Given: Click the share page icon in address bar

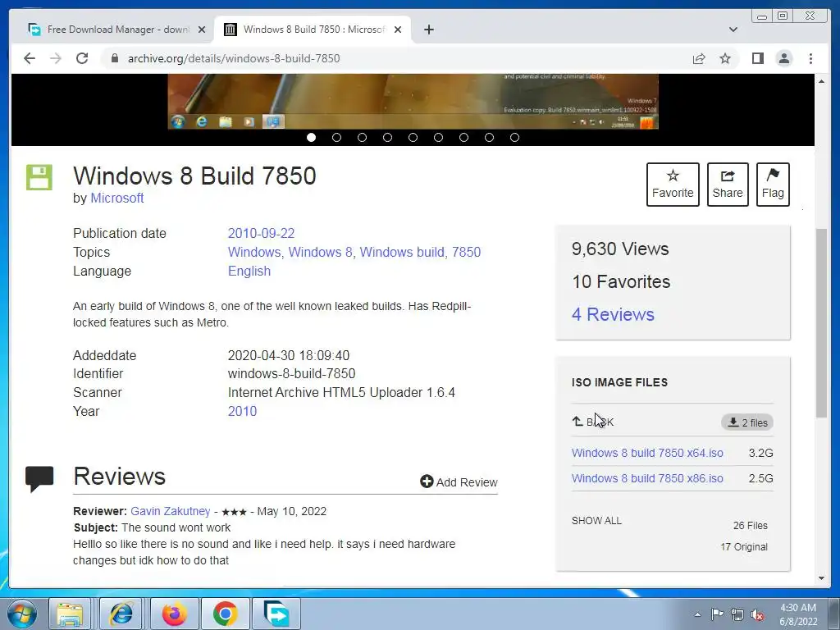Looking at the screenshot, I should point(699,58).
